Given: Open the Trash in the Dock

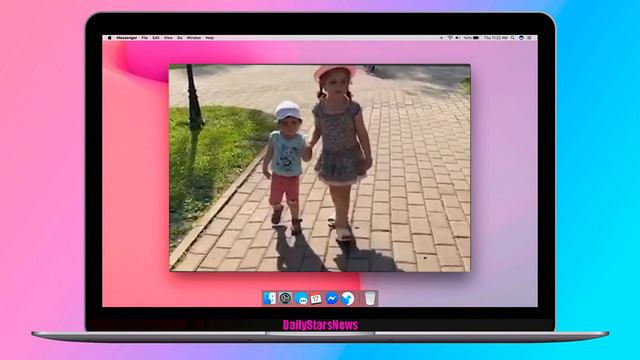Looking at the screenshot, I should [x=370, y=298].
